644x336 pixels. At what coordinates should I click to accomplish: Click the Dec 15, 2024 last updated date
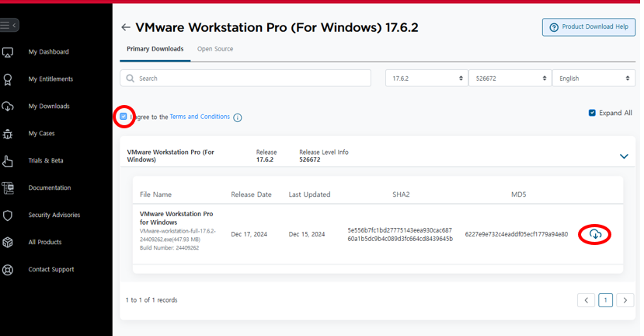click(307, 234)
